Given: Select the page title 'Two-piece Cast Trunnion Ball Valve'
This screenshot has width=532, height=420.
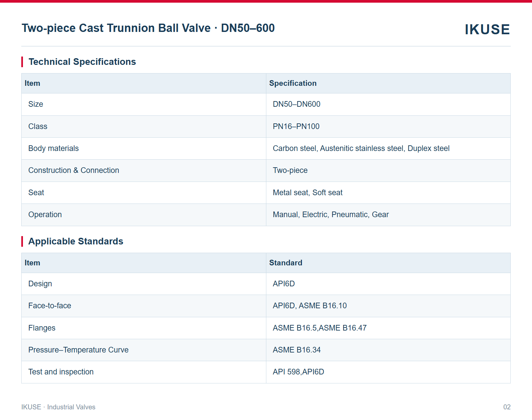Looking at the screenshot, I should [x=116, y=28].
